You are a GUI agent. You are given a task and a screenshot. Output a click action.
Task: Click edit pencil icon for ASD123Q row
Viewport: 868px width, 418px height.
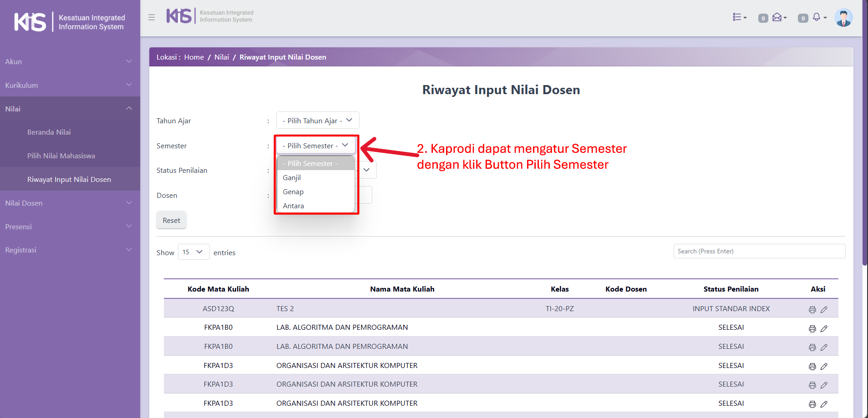coord(824,310)
